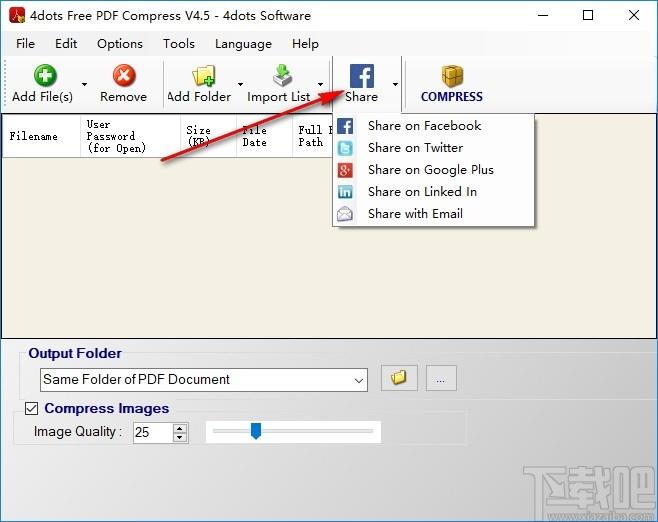The height and width of the screenshot is (522, 658).
Task: Click the ellipsis button beside output folder
Action: click(441, 379)
